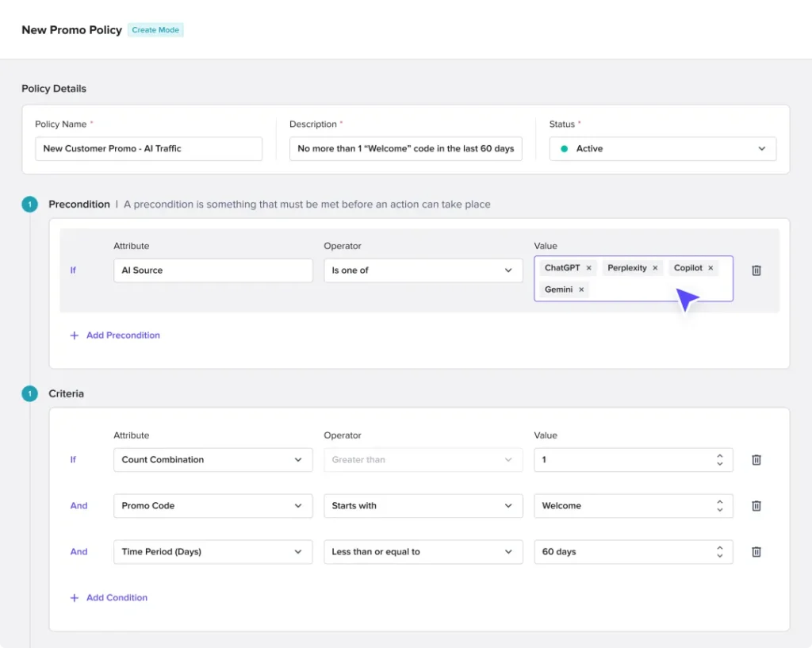Viewport: 812px width, 648px height.
Task: Remove the ChatGPT value tag
Action: (x=589, y=268)
